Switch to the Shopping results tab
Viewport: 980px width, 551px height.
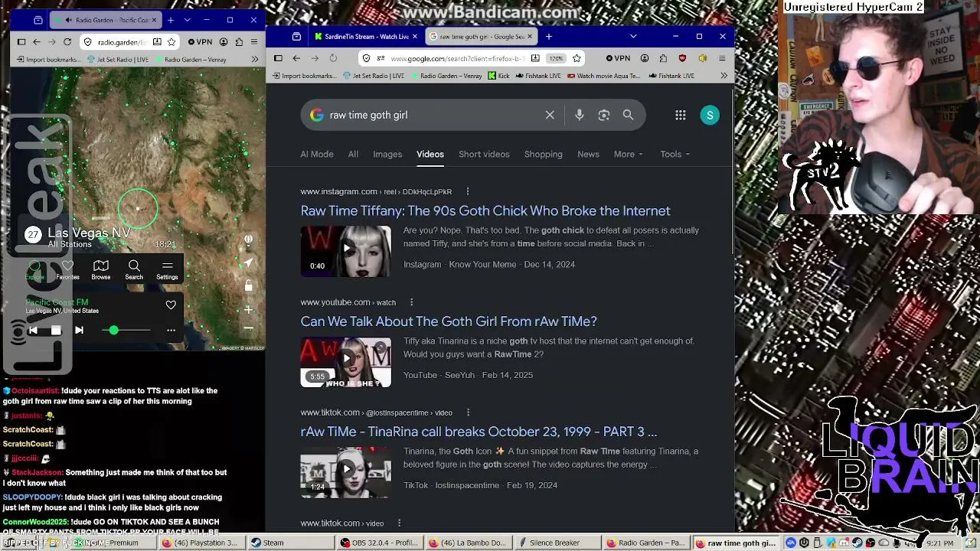click(x=544, y=154)
